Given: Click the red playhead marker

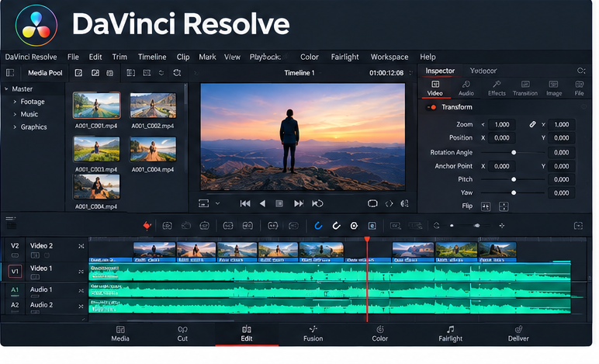Looking at the screenshot, I should (x=367, y=239).
